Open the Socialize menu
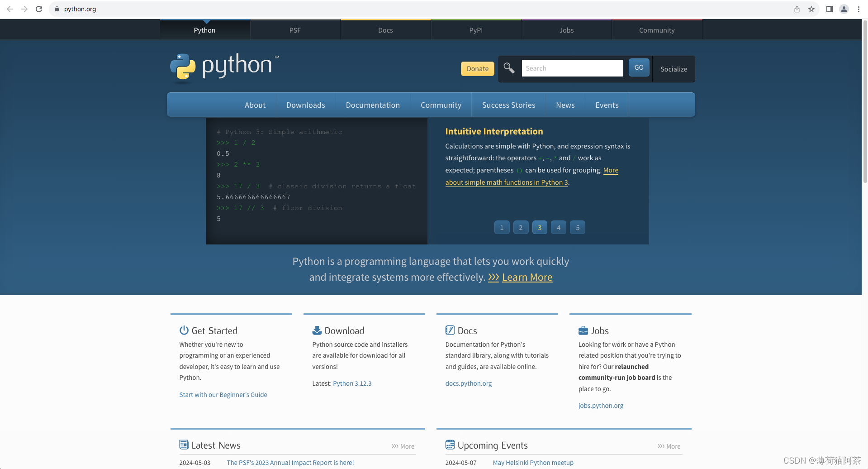The width and height of the screenshot is (868, 469). [x=674, y=69]
